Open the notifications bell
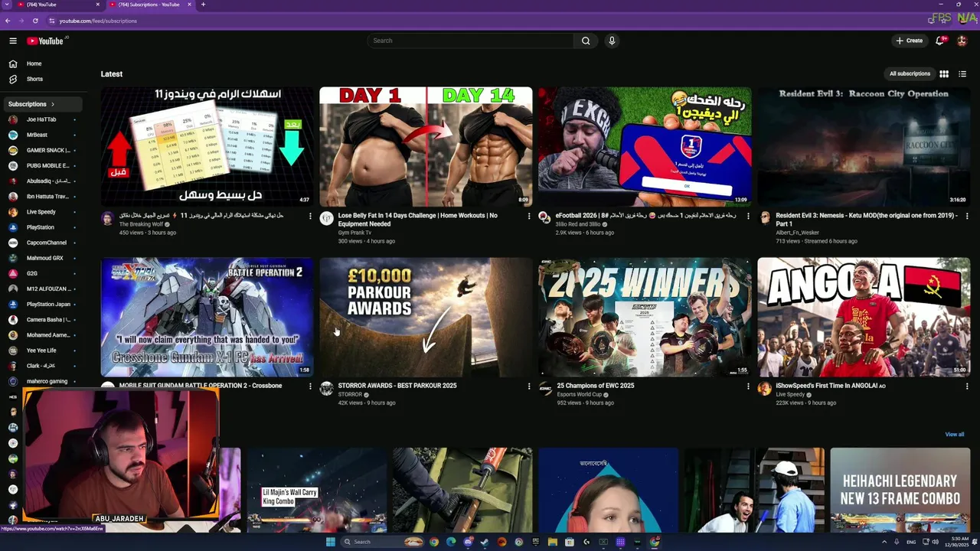The image size is (980, 551). click(x=940, y=41)
